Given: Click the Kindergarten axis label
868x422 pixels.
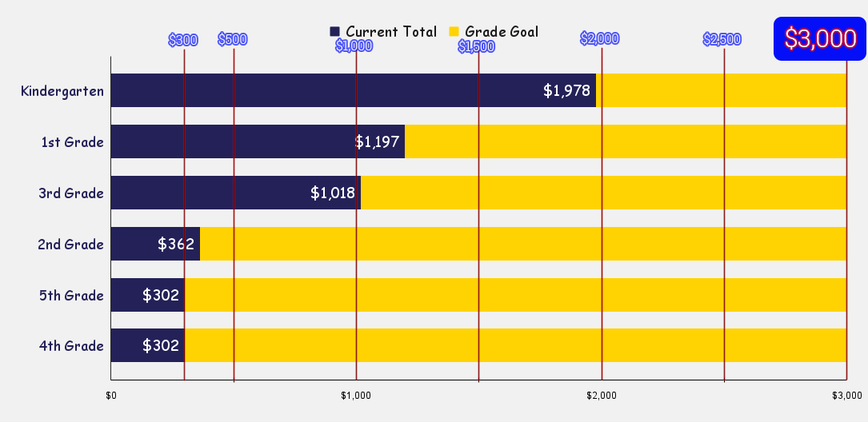Looking at the screenshot, I should pos(62,90).
